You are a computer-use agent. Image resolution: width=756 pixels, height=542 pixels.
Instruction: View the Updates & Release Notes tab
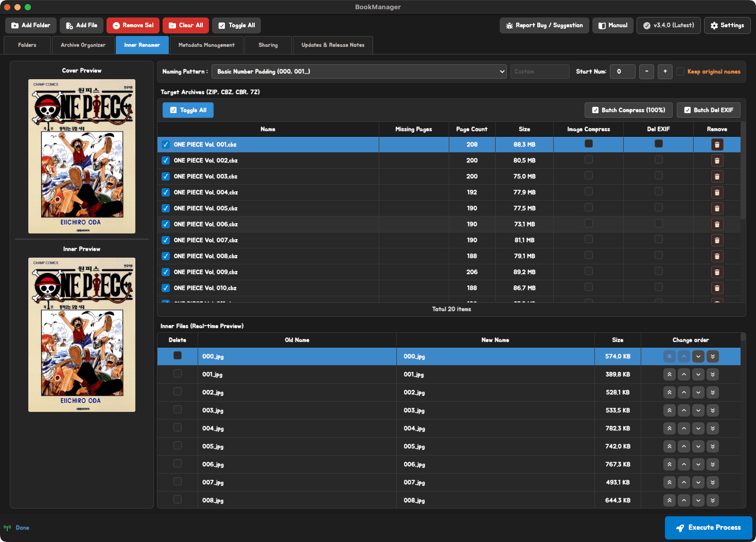coord(333,45)
